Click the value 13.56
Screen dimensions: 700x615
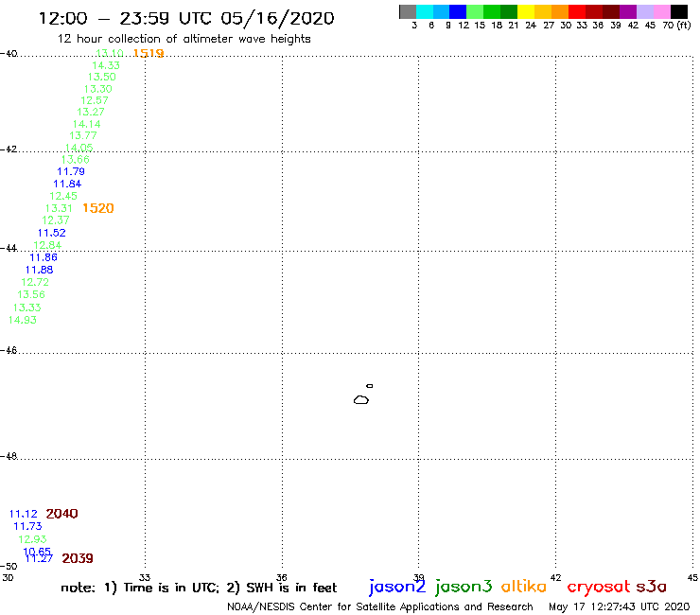point(31,295)
